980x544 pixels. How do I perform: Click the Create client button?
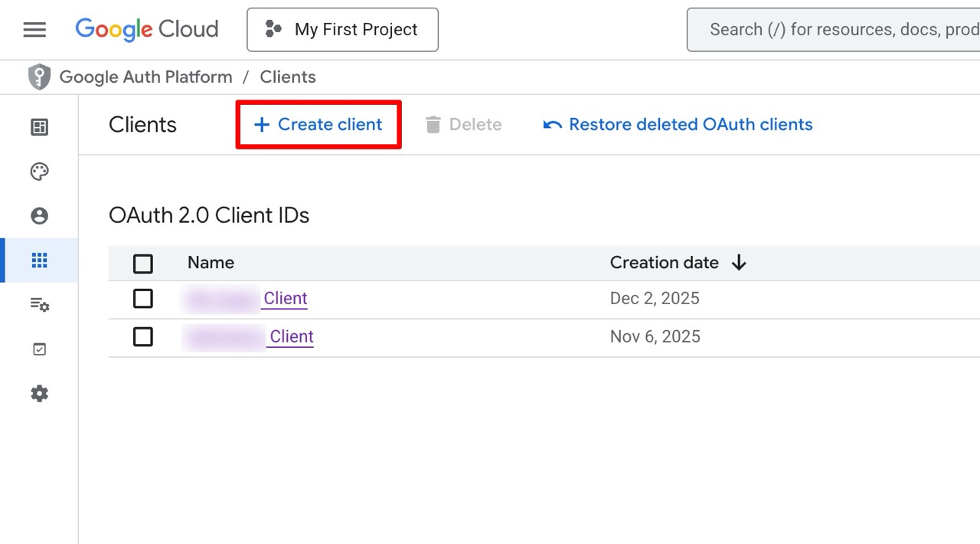pyautogui.click(x=318, y=125)
